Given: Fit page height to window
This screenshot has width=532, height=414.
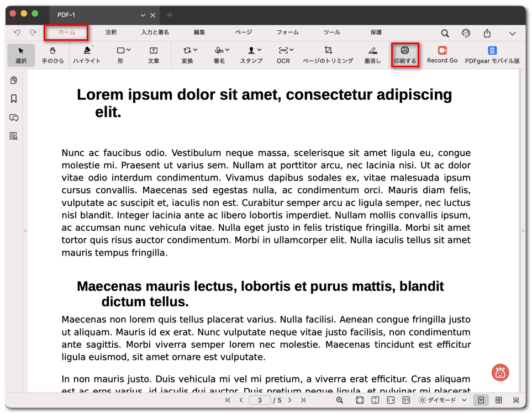Looking at the screenshot, I should click(x=375, y=400).
